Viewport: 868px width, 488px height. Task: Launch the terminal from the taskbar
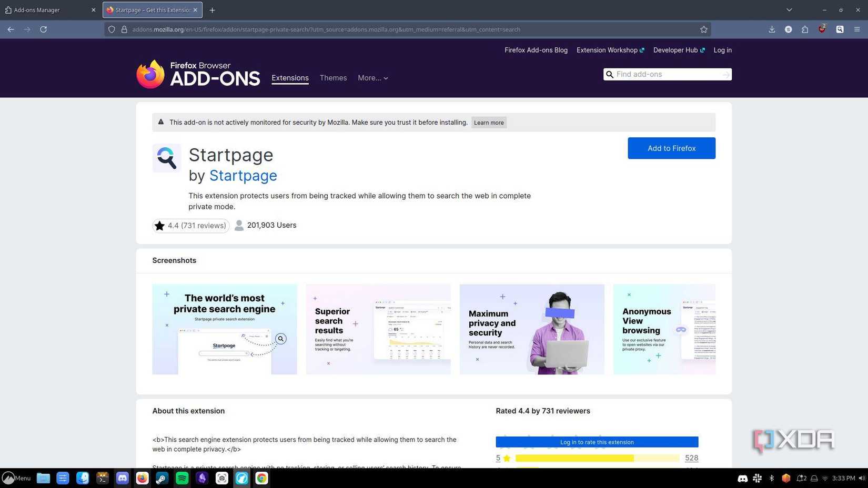coord(103,478)
